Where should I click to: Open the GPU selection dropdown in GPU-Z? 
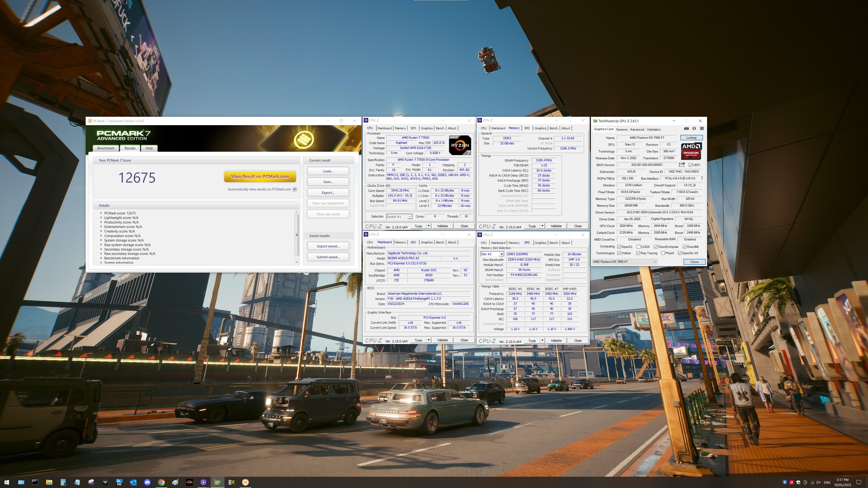point(625,262)
